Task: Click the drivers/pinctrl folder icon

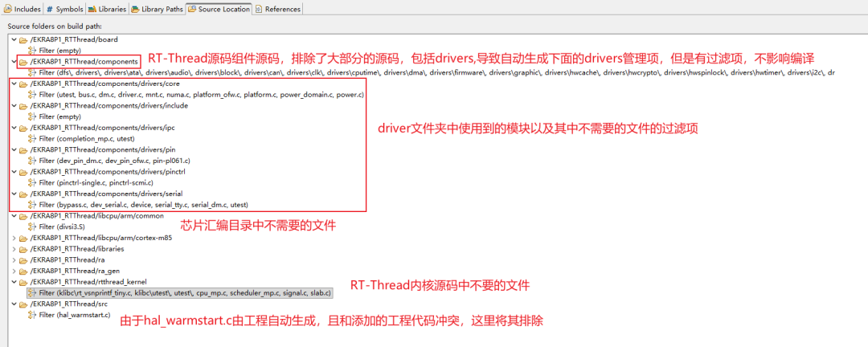Action: coord(23,172)
